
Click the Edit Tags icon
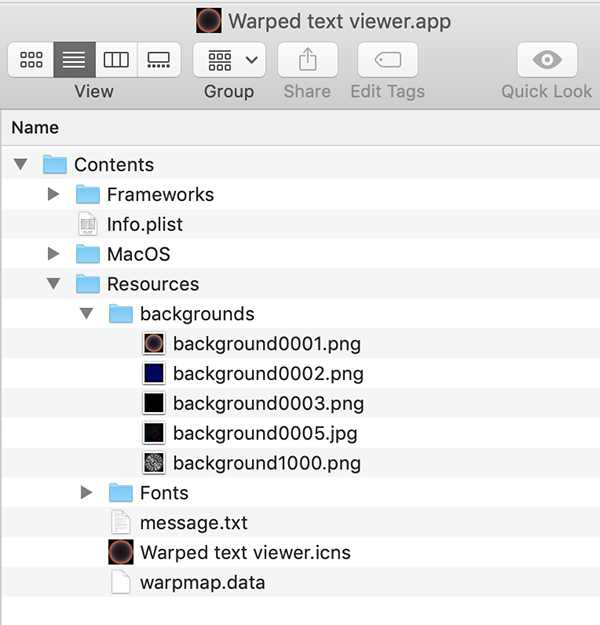point(388,60)
